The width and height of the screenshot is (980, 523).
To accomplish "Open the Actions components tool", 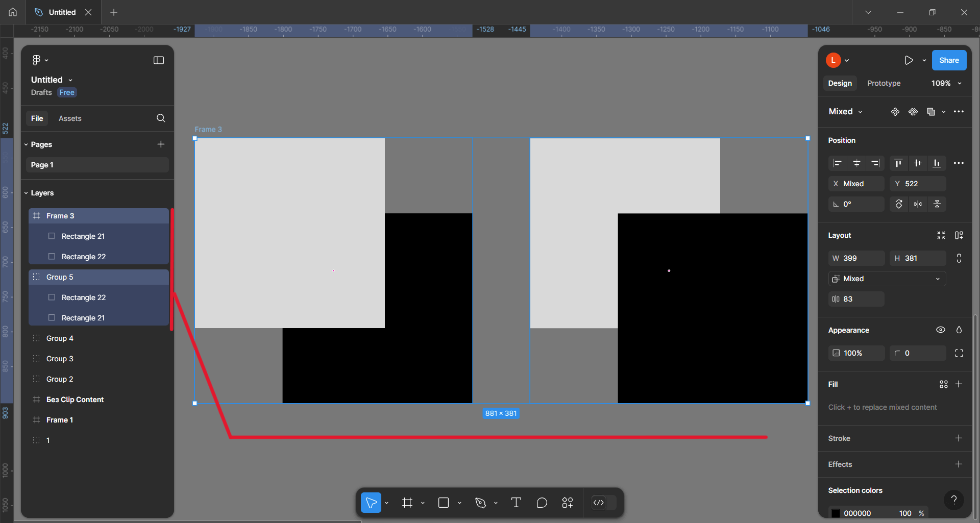I will click(568, 503).
